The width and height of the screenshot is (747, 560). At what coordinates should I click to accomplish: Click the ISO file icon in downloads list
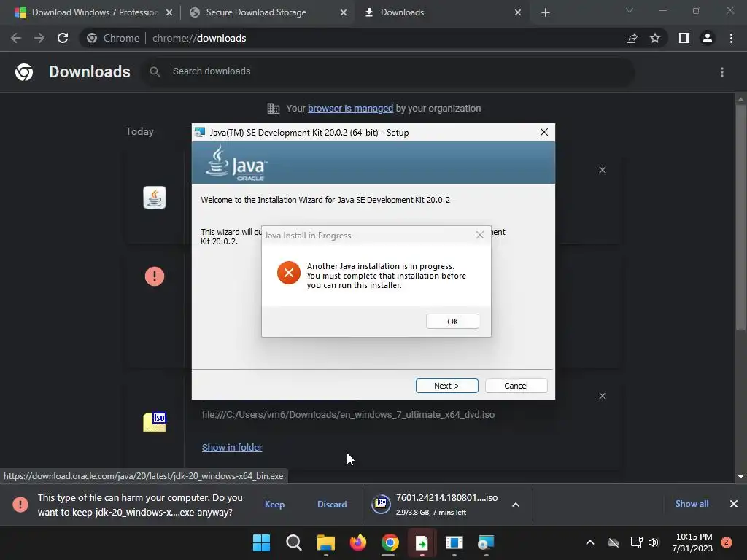coord(155,422)
